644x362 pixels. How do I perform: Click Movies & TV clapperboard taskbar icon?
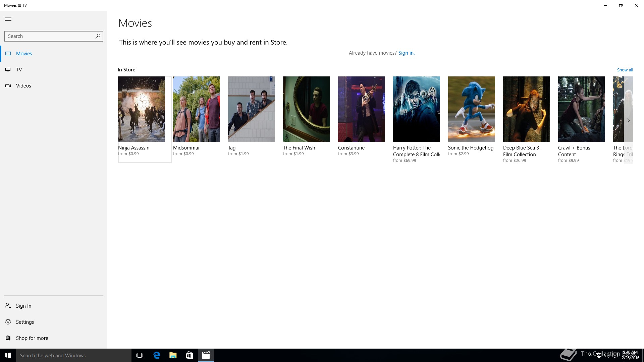click(206, 355)
